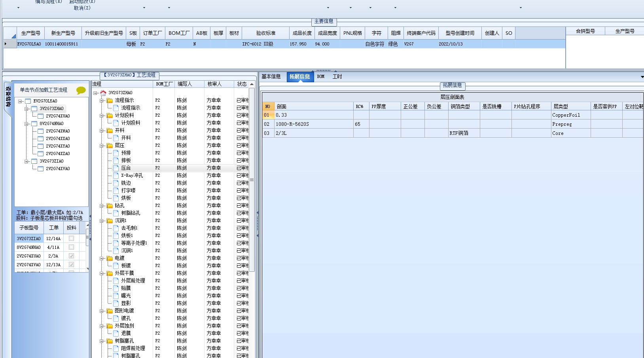Click the folder icon for 计划投料
The width and height of the screenshot is (644, 358).
(x=110, y=116)
